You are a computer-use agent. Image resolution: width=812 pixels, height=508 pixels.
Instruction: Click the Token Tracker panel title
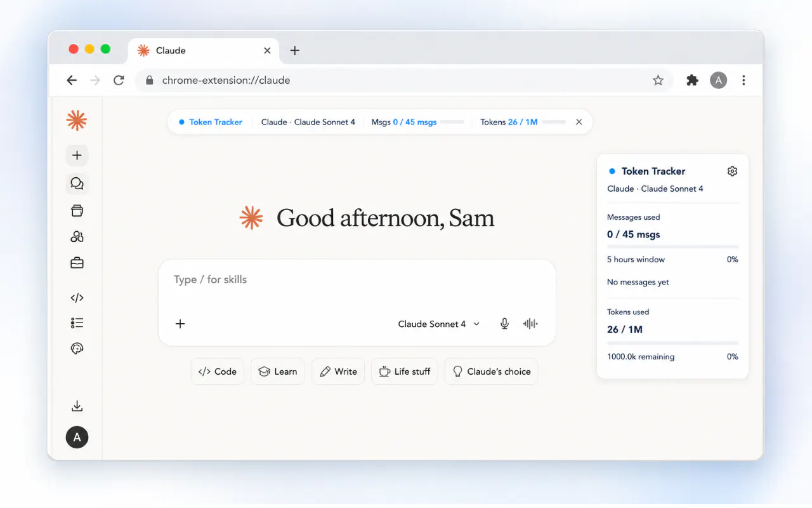[x=653, y=171]
